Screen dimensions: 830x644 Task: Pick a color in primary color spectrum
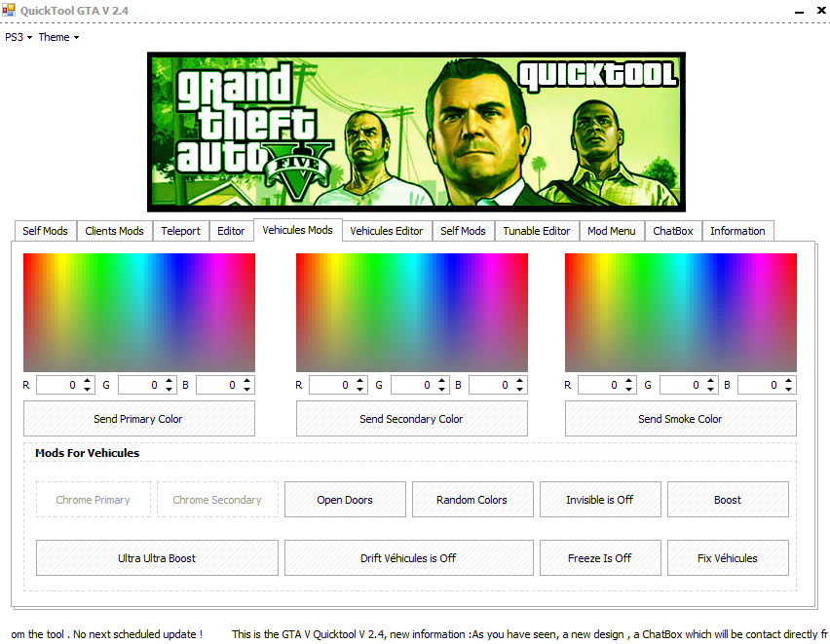(139, 313)
